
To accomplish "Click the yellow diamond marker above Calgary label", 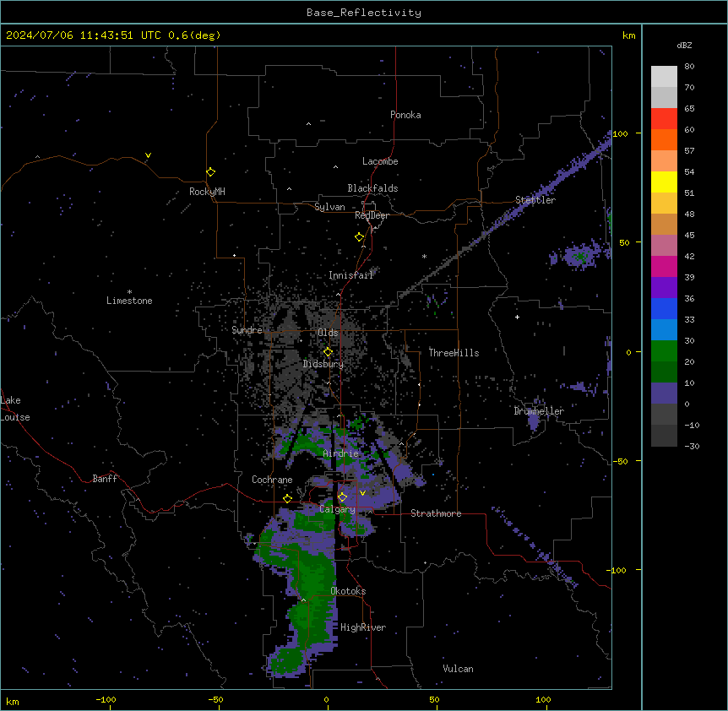I will (x=342, y=497).
